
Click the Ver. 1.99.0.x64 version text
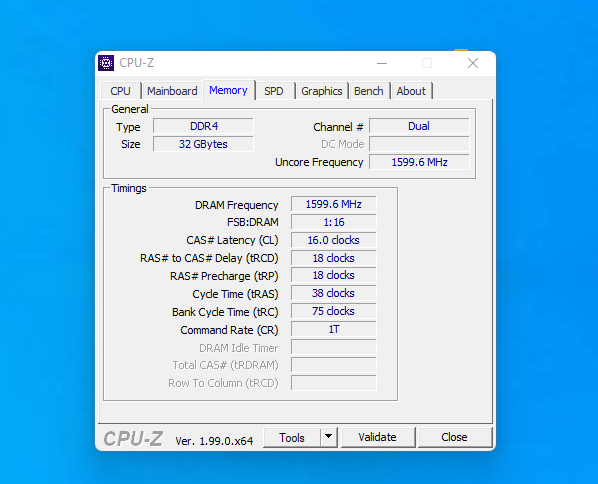(x=214, y=441)
